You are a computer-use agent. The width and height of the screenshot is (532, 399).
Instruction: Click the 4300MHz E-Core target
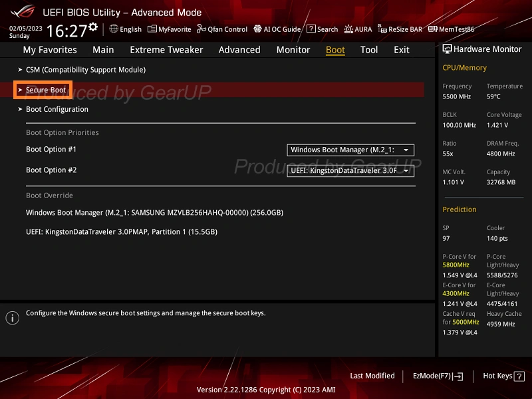(x=456, y=293)
